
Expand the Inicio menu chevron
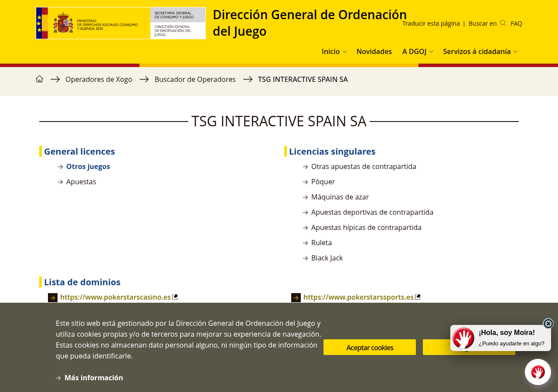pos(344,52)
